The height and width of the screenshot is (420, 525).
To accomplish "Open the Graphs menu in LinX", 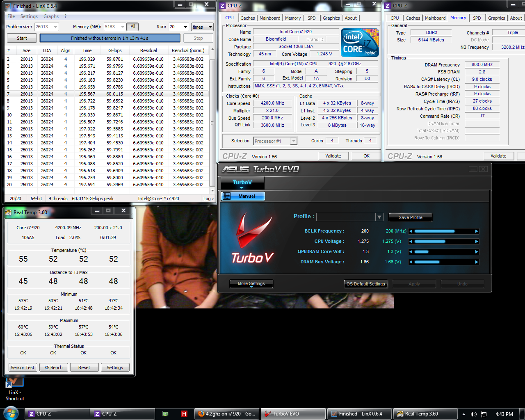I will [x=51, y=16].
